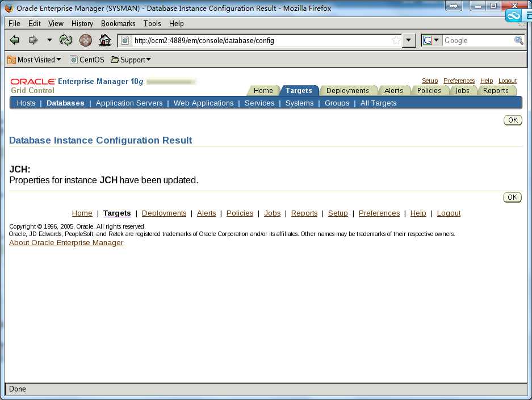Viewport: 532px width, 400px height.
Task: Click the Firefox icon in title bar
Action: (9, 8)
